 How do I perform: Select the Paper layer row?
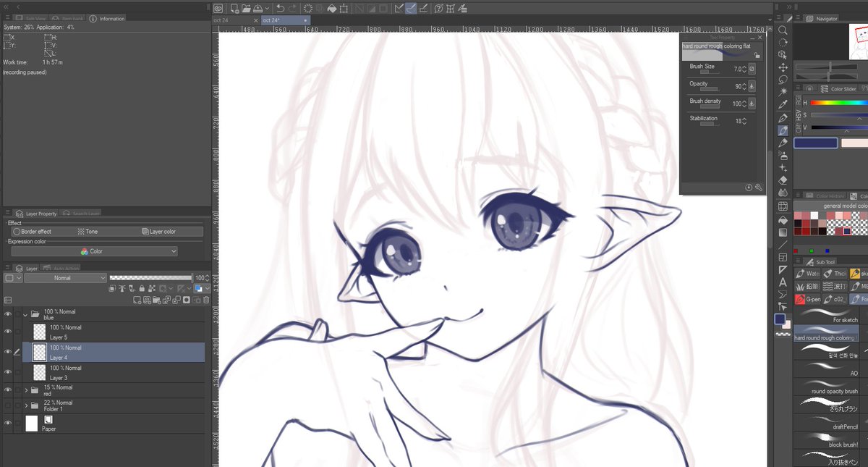click(103, 423)
